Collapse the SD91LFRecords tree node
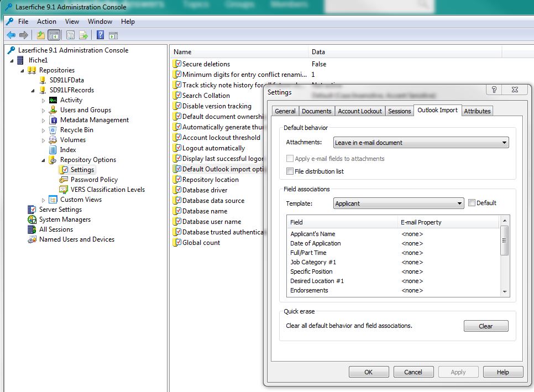This screenshot has height=392, width=534. click(33, 91)
